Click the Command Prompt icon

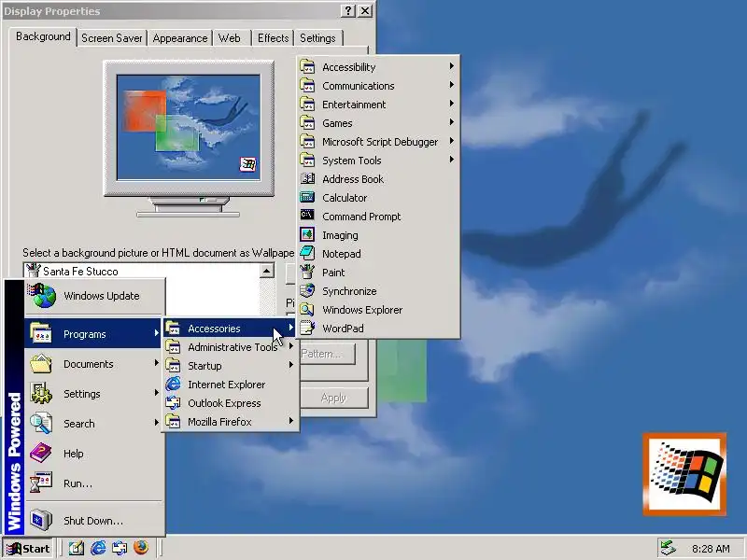tap(307, 216)
